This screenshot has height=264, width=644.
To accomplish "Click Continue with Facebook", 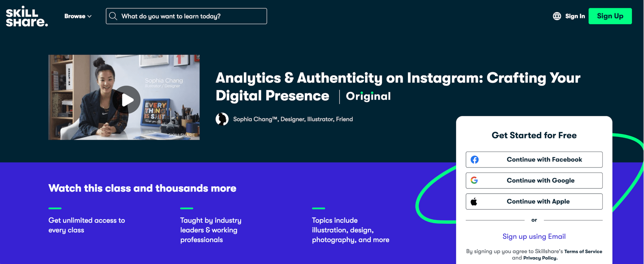I will [534, 160].
